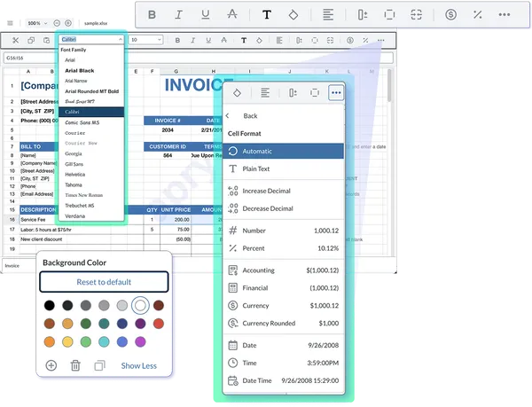Click the paste clipboard icon
The height and width of the screenshot is (407, 532).
click(x=46, y=41)
